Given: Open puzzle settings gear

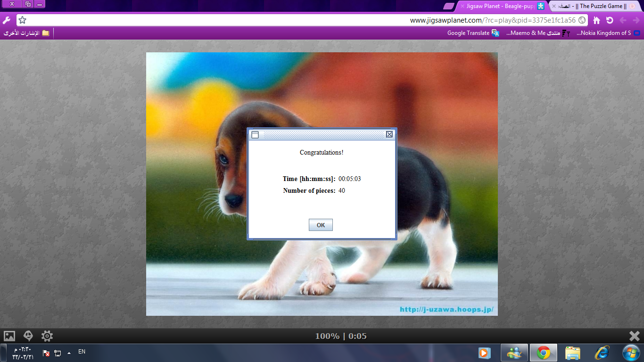Looking at the screenshot, I should (x=47, y=336).
